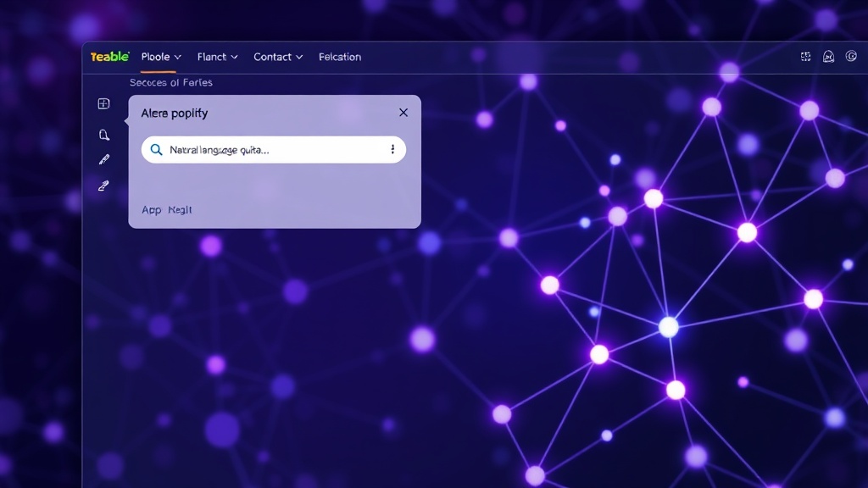
Task: Open the three-dot options in search field
Action: pyautogui.click(x=392, y=149)
